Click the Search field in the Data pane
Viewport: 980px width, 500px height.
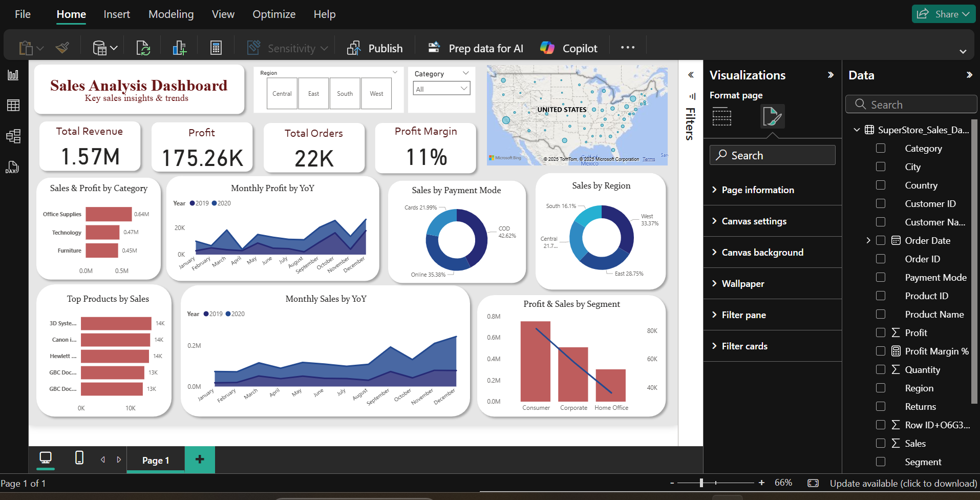tap(911, 104)
